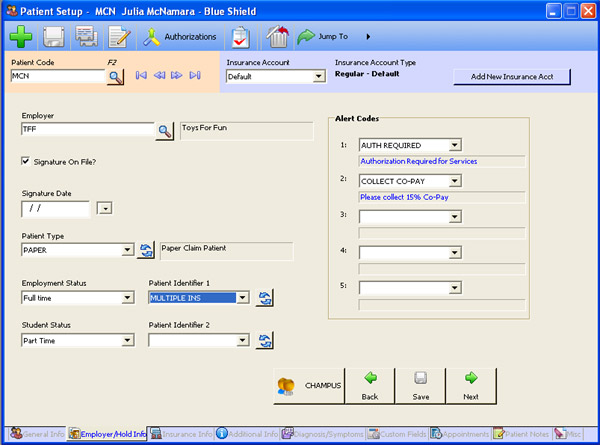Click the patient code search magnifier
The height and width of the screenshot is (445, 600).
coord(114,77)
